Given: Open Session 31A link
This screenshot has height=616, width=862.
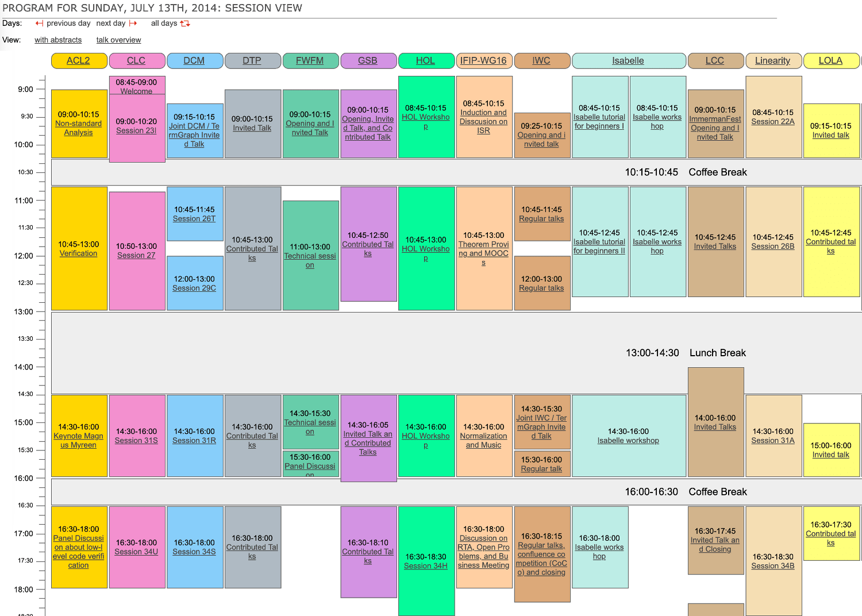Looking at the screenshot, I should click(773, 441).
